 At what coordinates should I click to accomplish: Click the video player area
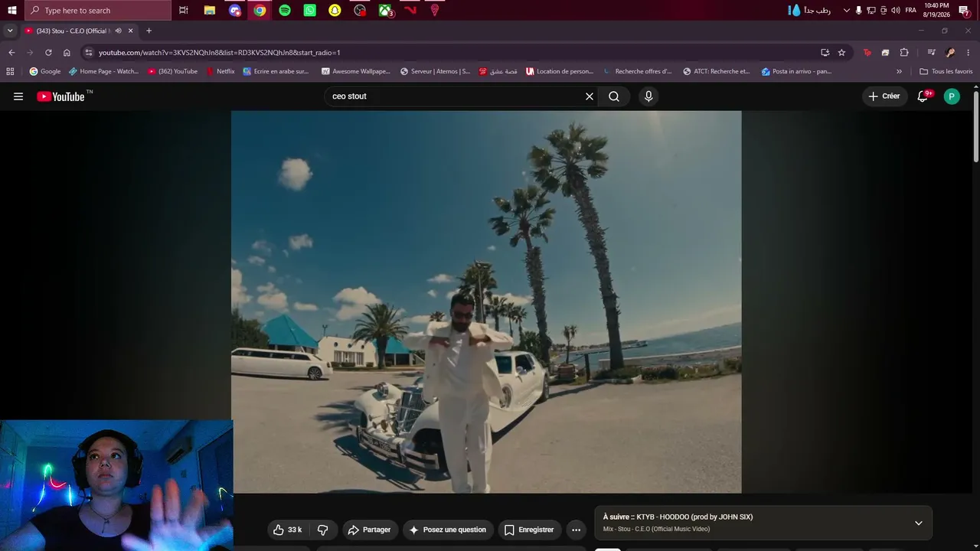point(486,302)
